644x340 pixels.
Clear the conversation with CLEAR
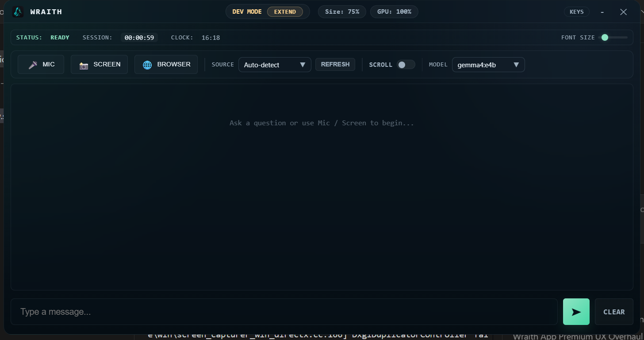[614, 312]
